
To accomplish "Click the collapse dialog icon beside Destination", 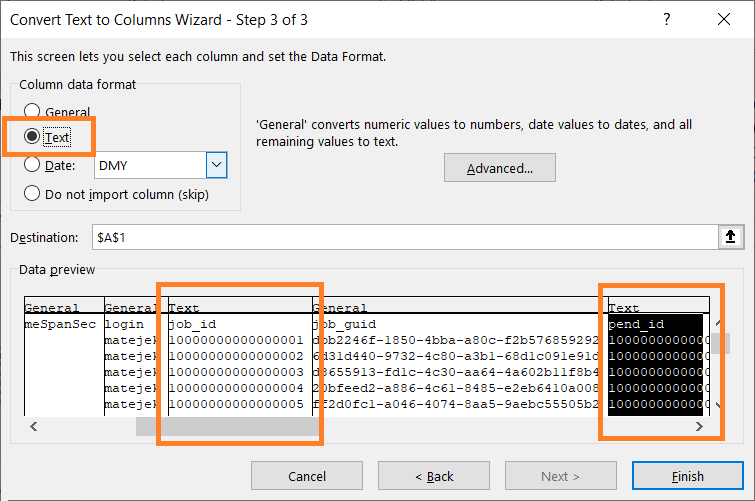I will point(728,237).
